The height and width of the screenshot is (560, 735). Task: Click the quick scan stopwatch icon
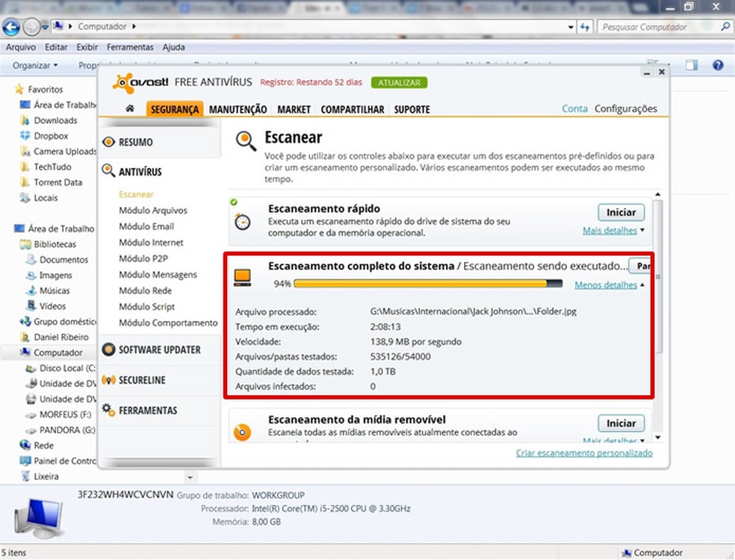click(242, 221)
